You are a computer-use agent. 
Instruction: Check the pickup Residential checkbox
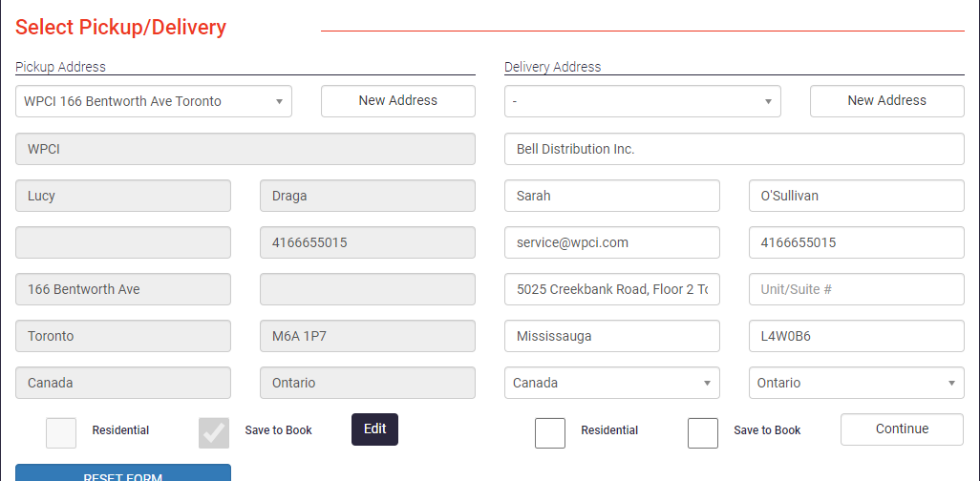coord(61,432)
